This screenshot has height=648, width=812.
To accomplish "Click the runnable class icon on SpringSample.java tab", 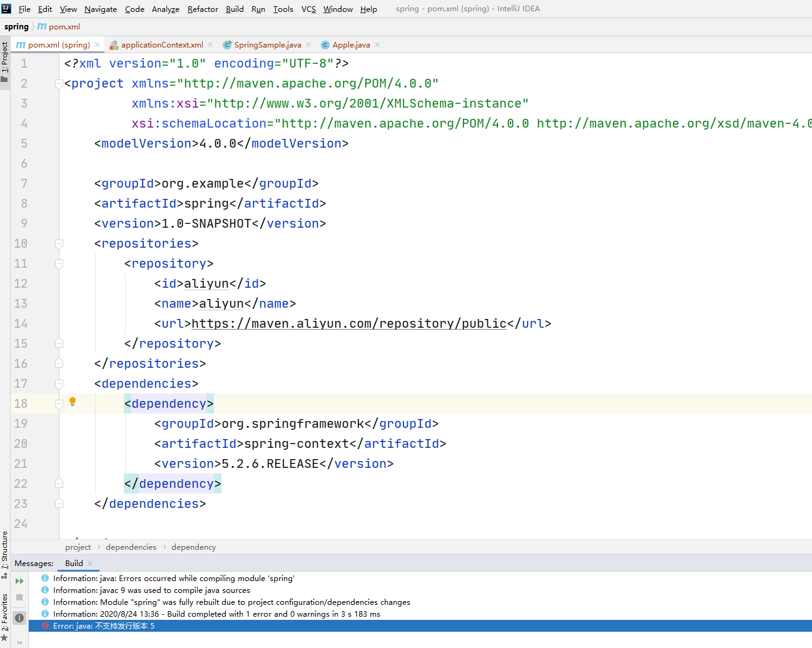I will tap(227, 45).
